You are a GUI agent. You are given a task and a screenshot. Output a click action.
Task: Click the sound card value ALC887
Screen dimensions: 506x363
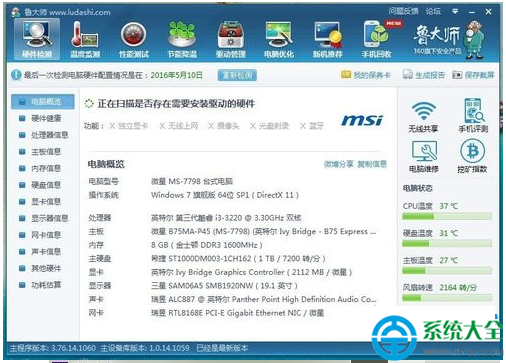point(264,299)
